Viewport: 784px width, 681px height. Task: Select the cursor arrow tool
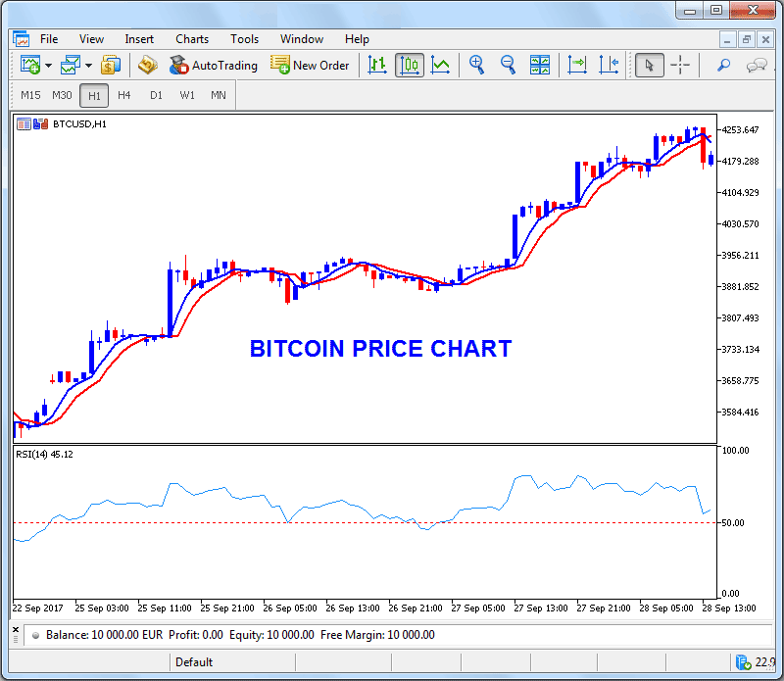click(650, 65)
